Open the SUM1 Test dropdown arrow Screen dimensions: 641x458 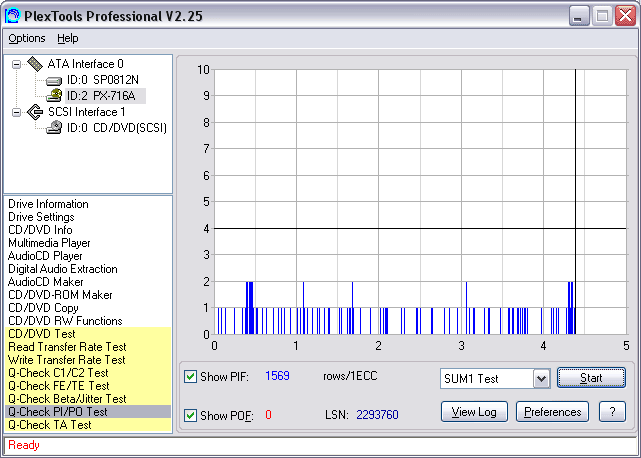click(541, 379)
